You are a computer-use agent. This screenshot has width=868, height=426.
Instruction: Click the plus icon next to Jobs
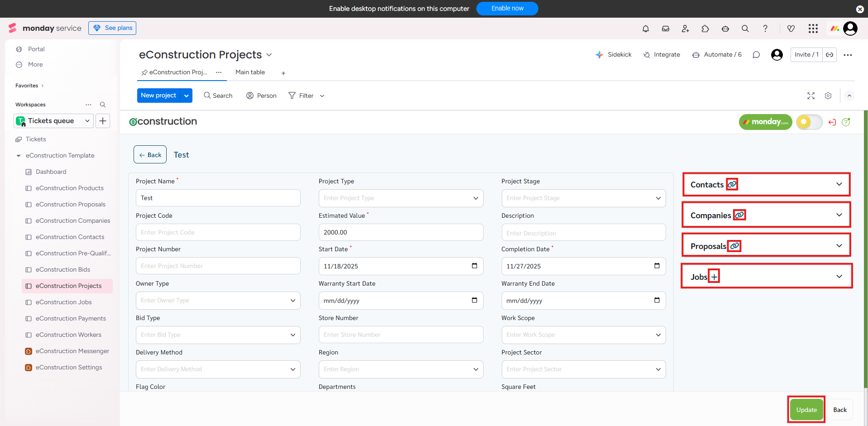714,277
